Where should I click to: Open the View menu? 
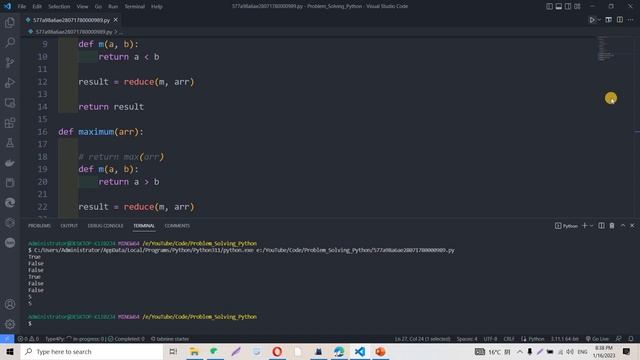tap(82, 7)
